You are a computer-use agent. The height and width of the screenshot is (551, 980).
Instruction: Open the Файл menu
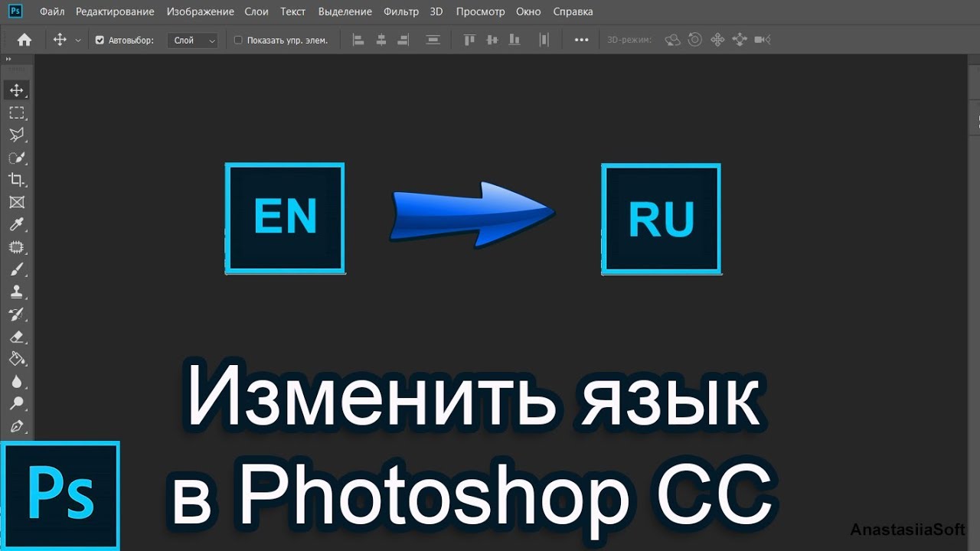pos(52,11)
